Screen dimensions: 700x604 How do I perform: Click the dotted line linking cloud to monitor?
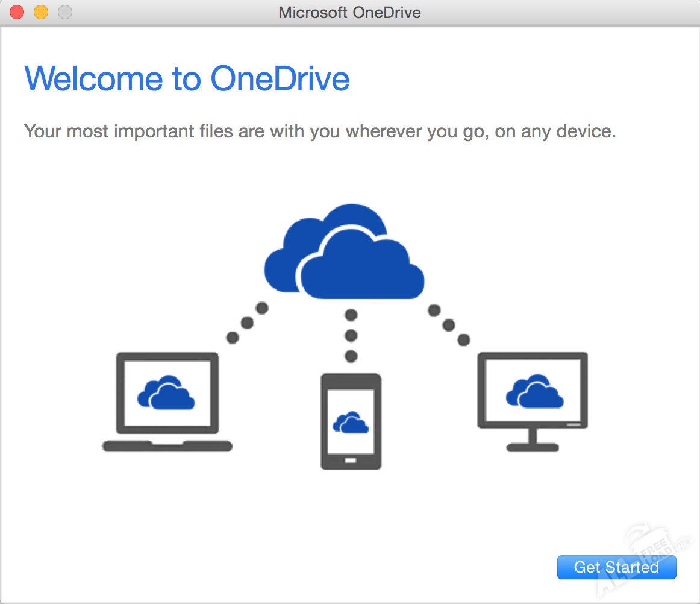[x=449, y=326]
